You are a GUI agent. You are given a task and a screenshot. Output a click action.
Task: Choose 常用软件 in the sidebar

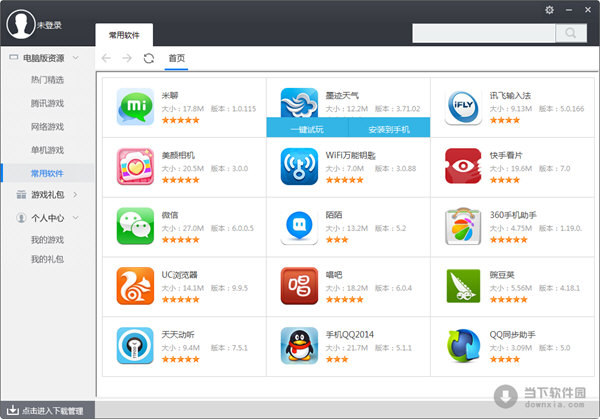47,173
